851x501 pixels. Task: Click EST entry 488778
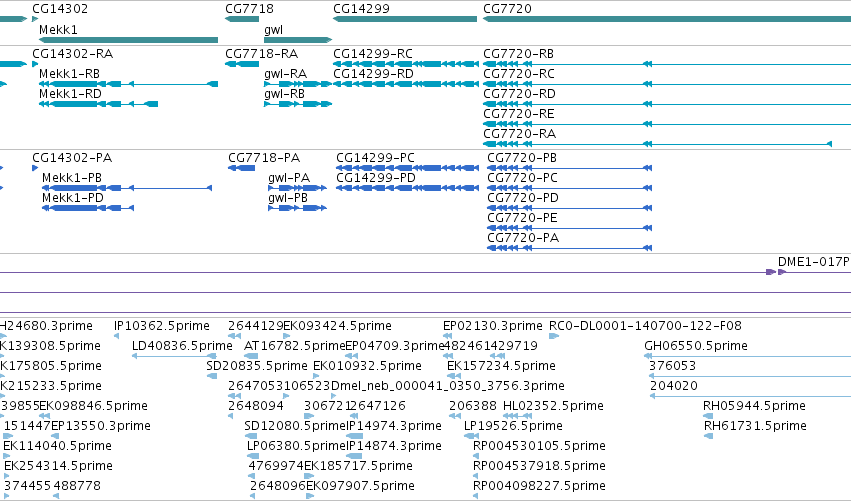(77, 486)
